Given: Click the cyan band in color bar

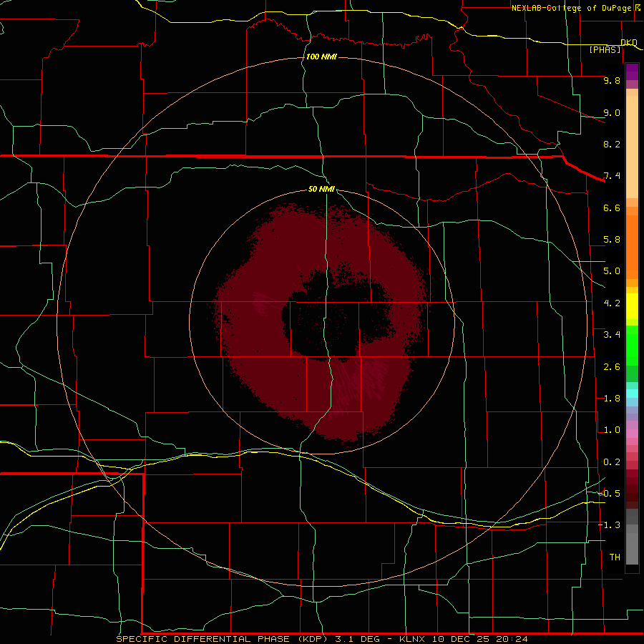Looking at the screenshot, I should (x=632, y=394).
